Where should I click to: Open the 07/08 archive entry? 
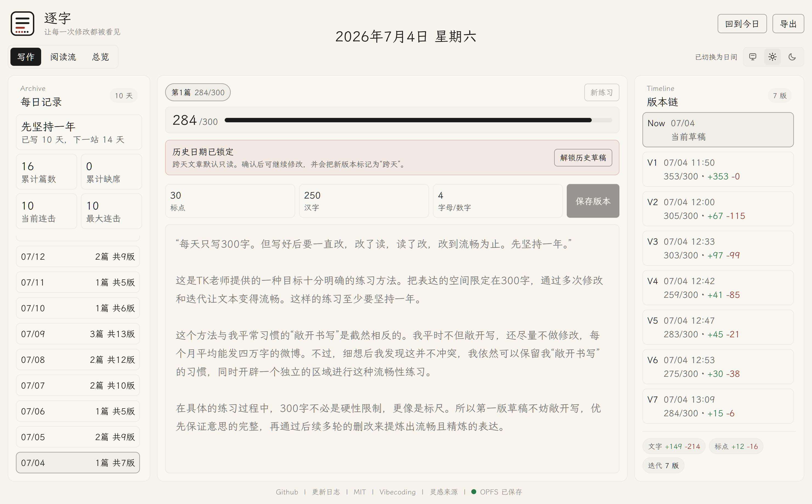coord(78,359)
